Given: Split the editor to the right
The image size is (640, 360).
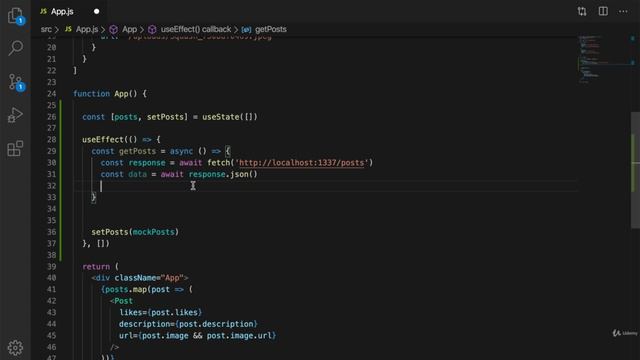Looking at the screenshot, I should point(603,11).
